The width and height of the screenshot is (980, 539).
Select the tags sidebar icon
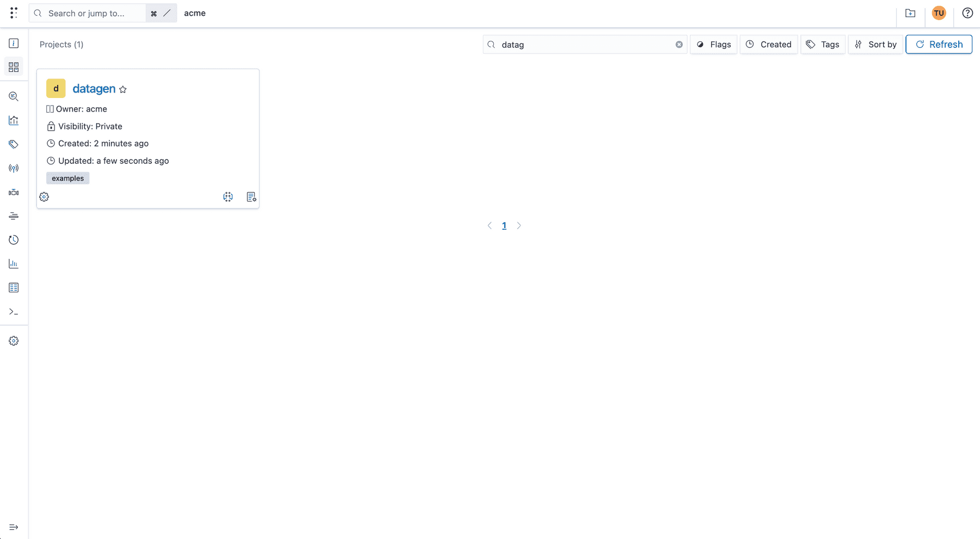tap(14, 144)
